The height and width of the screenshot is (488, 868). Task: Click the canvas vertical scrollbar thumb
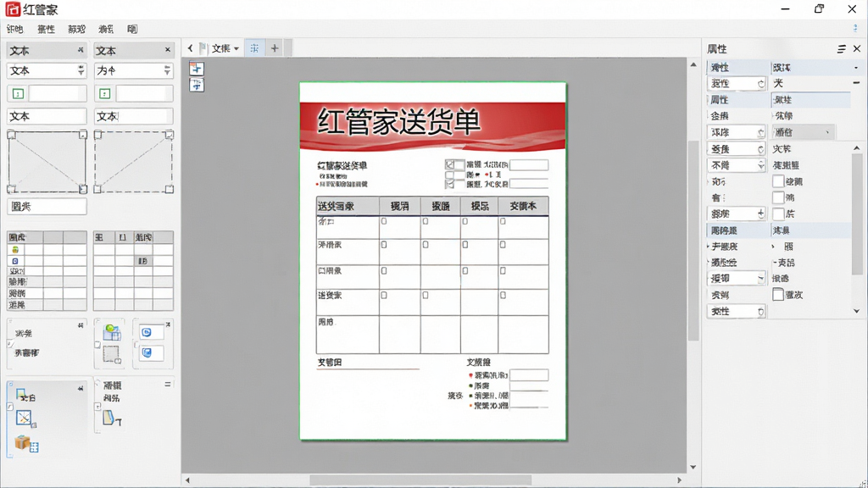point(693,241)
